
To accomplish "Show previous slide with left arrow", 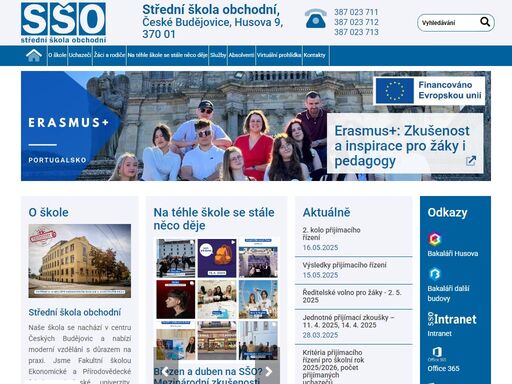I will [166, 371].
